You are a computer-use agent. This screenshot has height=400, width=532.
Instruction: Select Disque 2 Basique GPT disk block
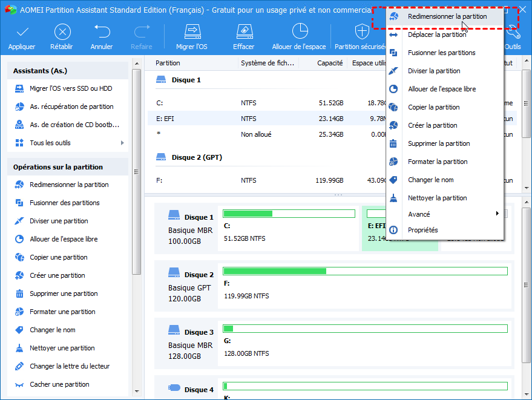(x=186, y=286)
